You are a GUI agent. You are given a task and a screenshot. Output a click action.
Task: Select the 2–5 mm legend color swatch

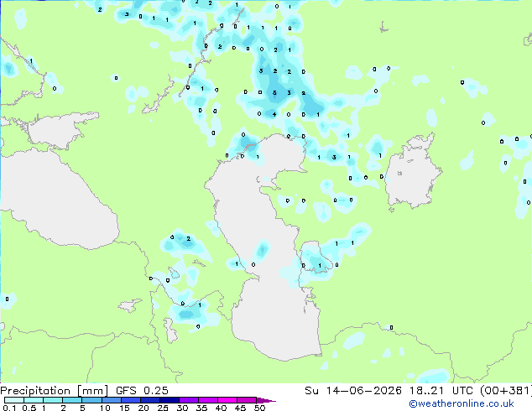pos(72,400)
